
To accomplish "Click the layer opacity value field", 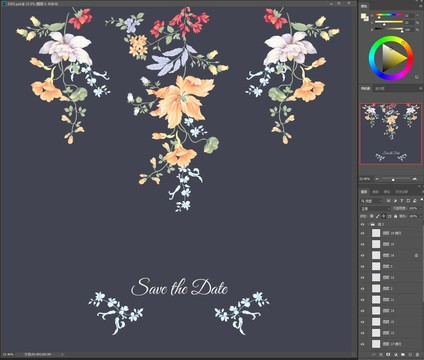I will tap(413, 208).
